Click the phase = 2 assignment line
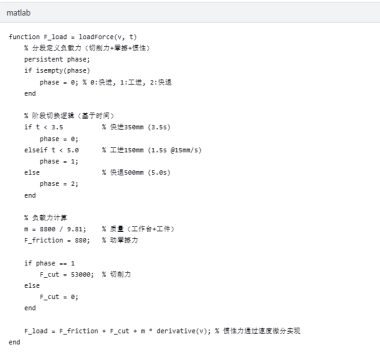Screen dimensions: 380x360 point(59,184)
